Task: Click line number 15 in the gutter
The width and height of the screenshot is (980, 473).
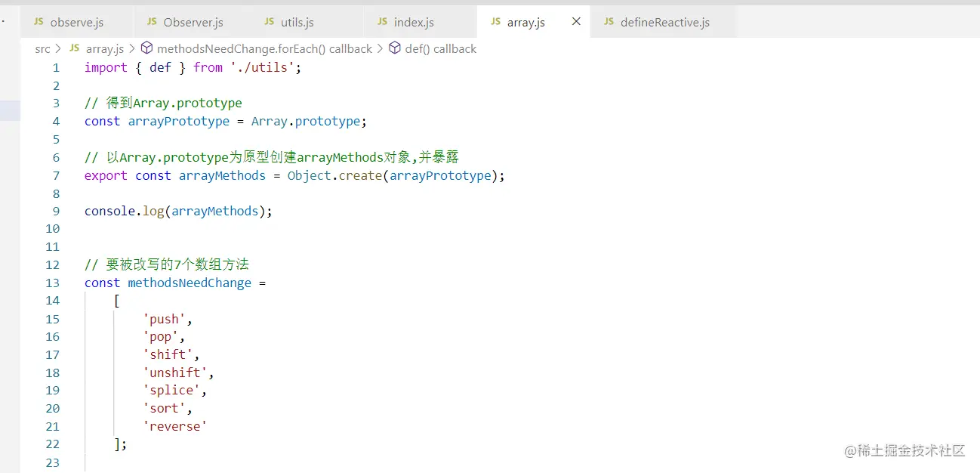Action: click(x=52, y=319)
